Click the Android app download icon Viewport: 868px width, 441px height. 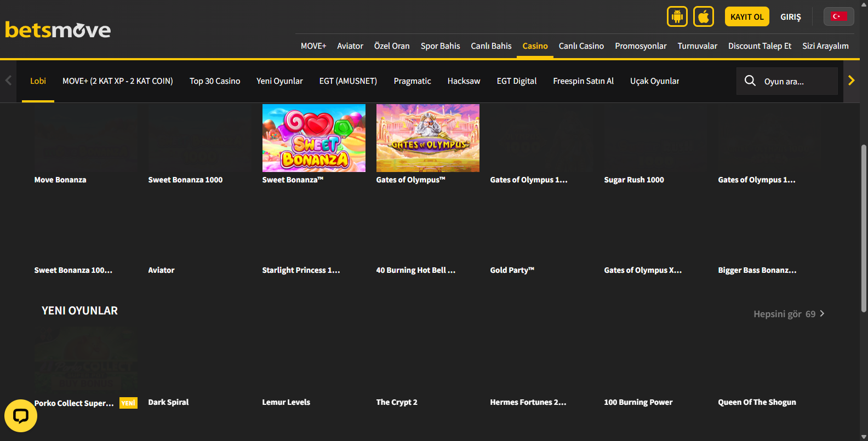(677, 16)
